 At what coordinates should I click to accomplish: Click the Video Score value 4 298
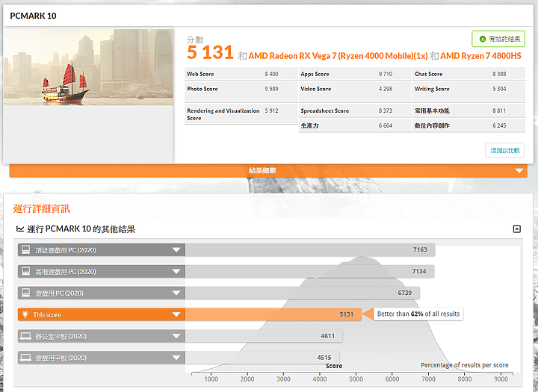pyautogui.click(x=386, y=89)
